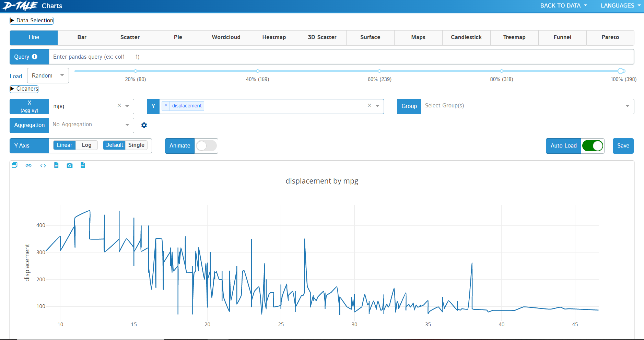Set load slider to 60% (239)
644x340 pixels.
point(379,71)
